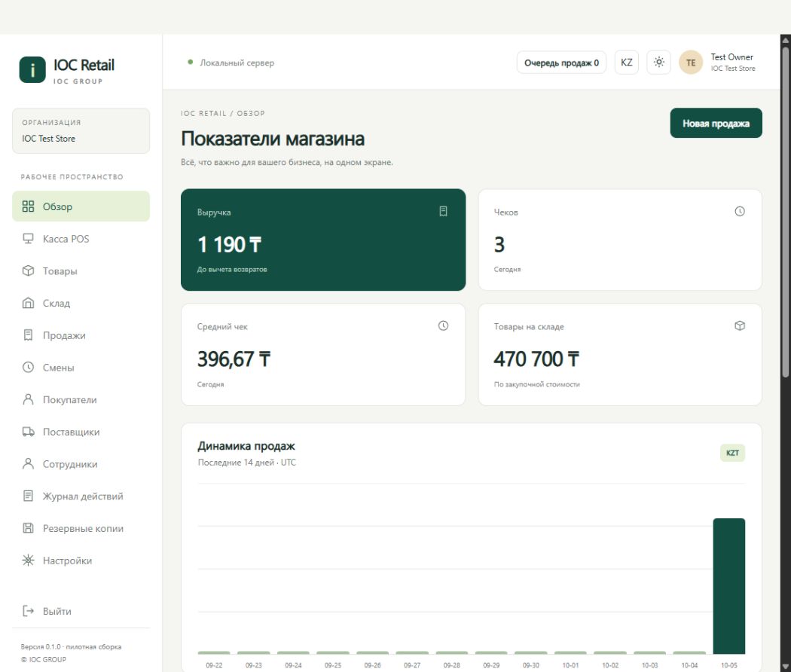Click the page vertical scrollbar thumb
791x672 pixels.
point(786,212)
